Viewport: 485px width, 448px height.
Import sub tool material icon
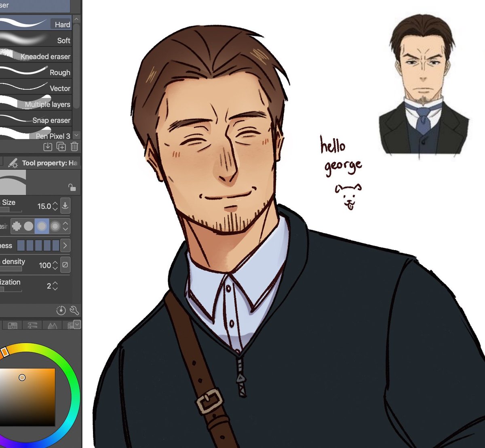coord(48,147)
